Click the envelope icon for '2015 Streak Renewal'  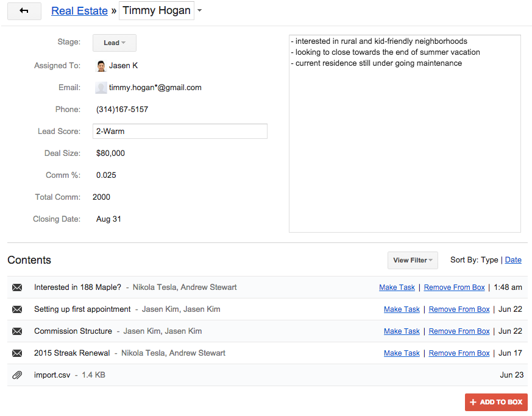point(17,353)
